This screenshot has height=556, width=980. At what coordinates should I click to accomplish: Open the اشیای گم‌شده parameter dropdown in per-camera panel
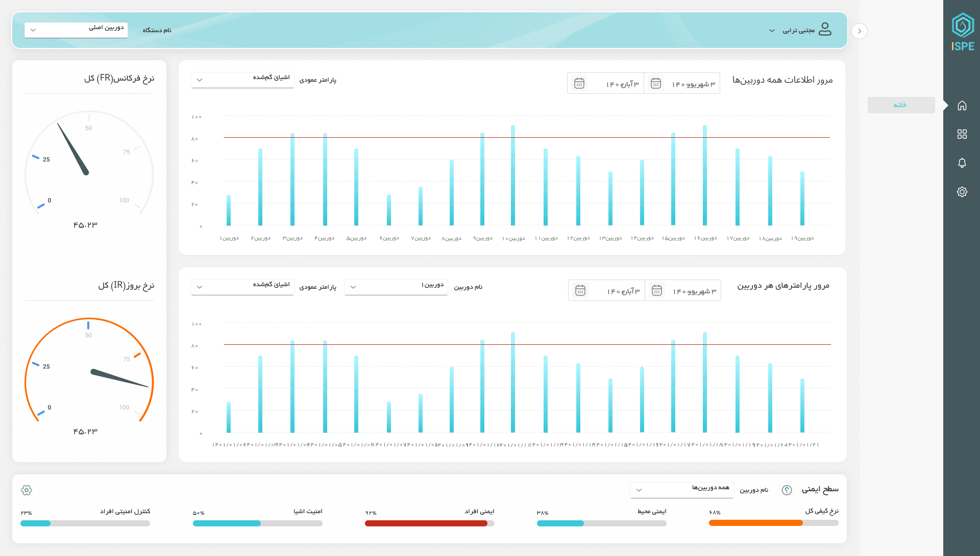(x=242, y=287)
